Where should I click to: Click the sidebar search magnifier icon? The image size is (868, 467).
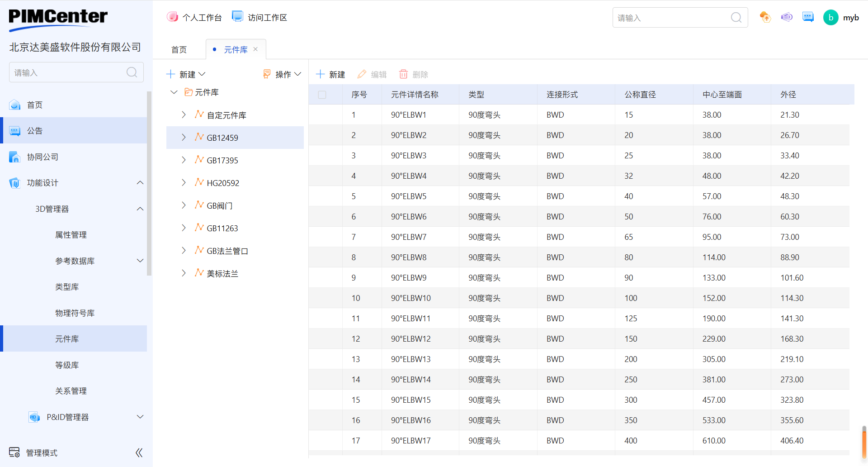pyautogui.click(x=132, y=72)
